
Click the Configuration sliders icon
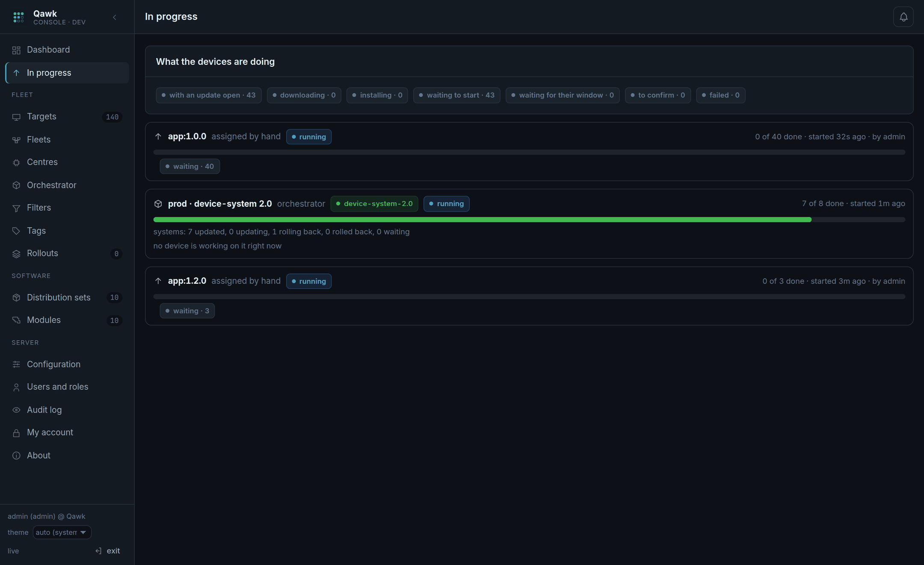[16, 364]
